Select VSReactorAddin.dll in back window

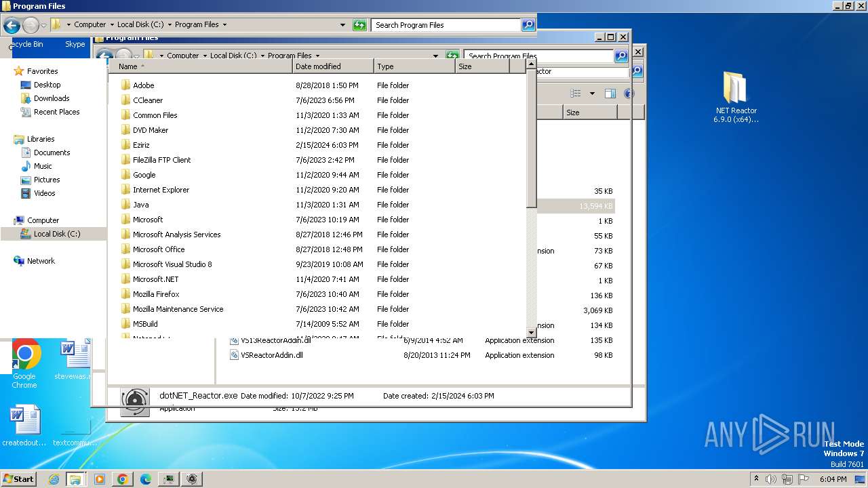[x=271, y=355]
